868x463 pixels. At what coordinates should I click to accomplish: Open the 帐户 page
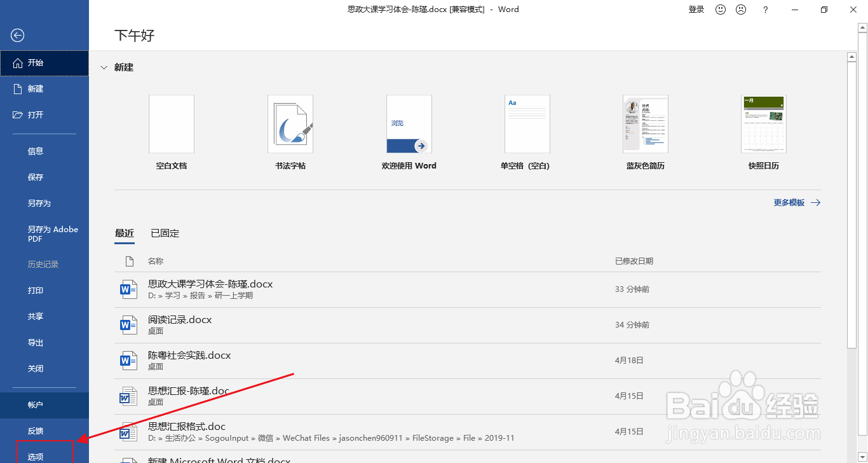44,405
